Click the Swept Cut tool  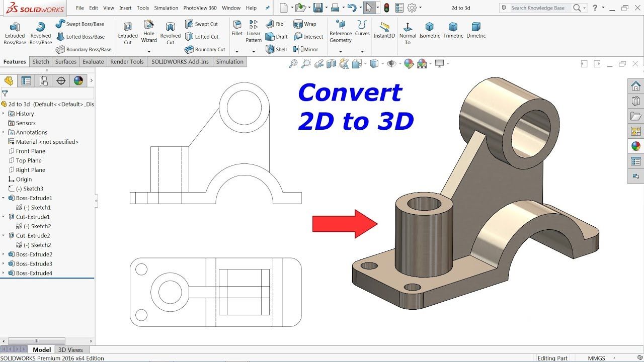point(201,24)
